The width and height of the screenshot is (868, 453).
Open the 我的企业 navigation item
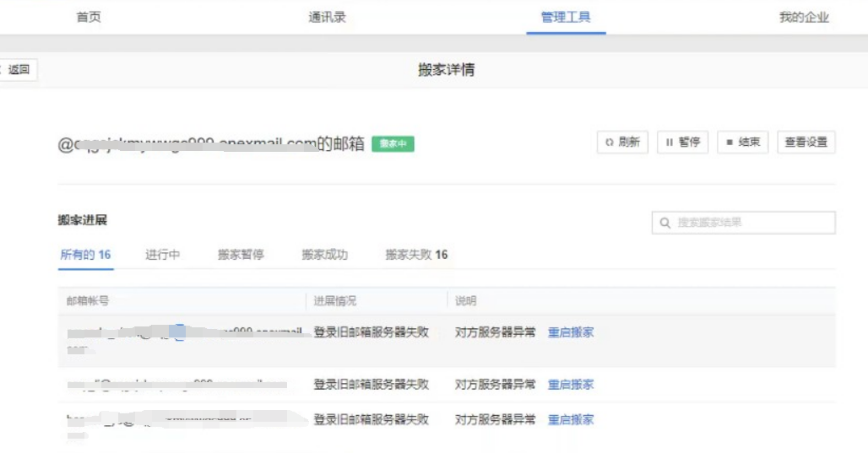(804, 17)
